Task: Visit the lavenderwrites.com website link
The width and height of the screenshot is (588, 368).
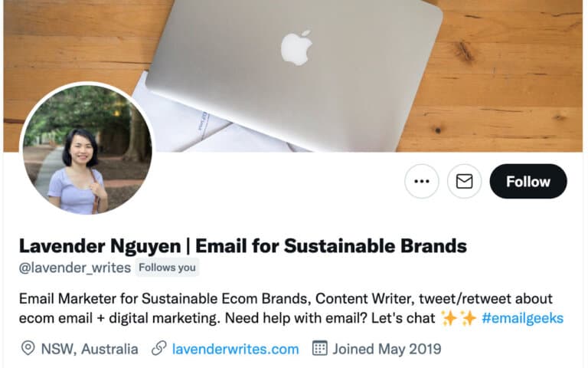Action: 235,349
